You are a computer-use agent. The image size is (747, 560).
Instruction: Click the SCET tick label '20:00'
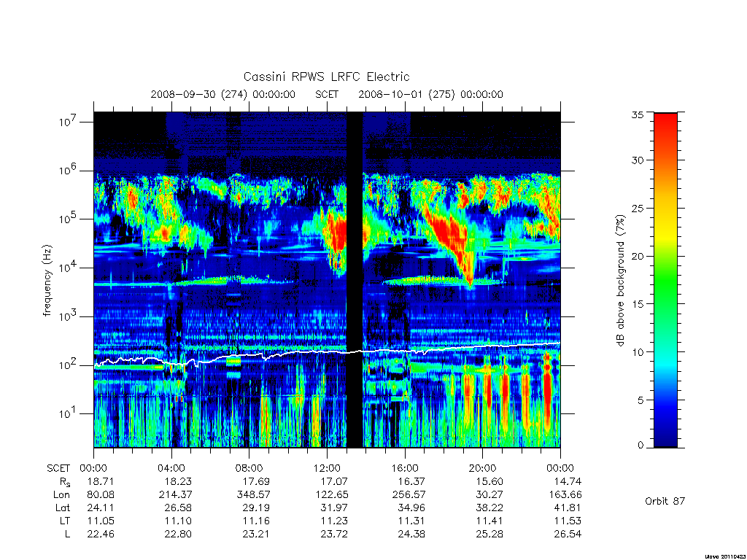[483, 468]
